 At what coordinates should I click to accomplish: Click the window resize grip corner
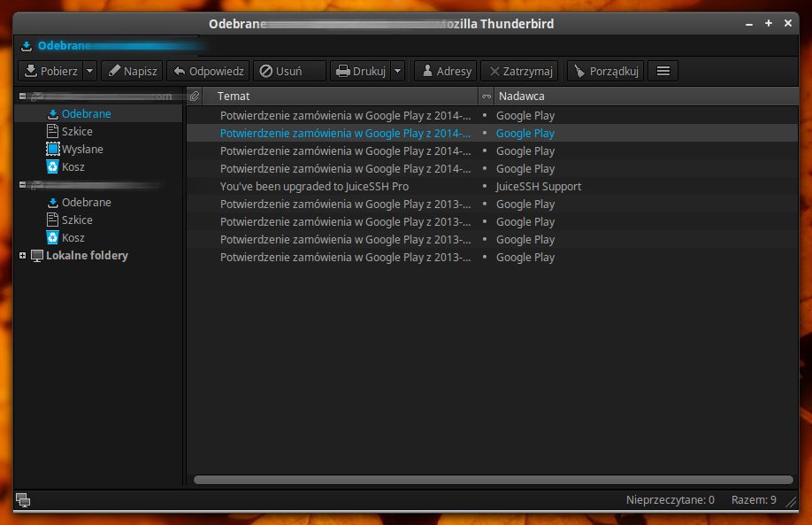tap(791, 502)
